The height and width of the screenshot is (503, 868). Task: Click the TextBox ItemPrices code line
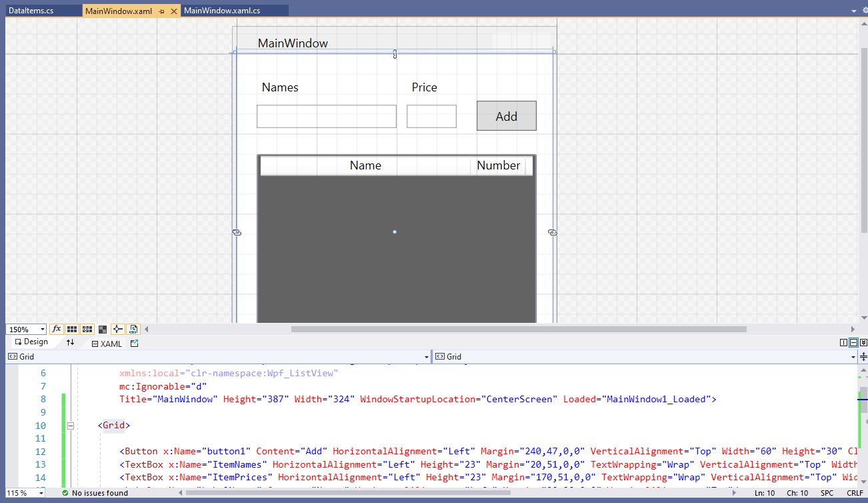coord(489,477)
